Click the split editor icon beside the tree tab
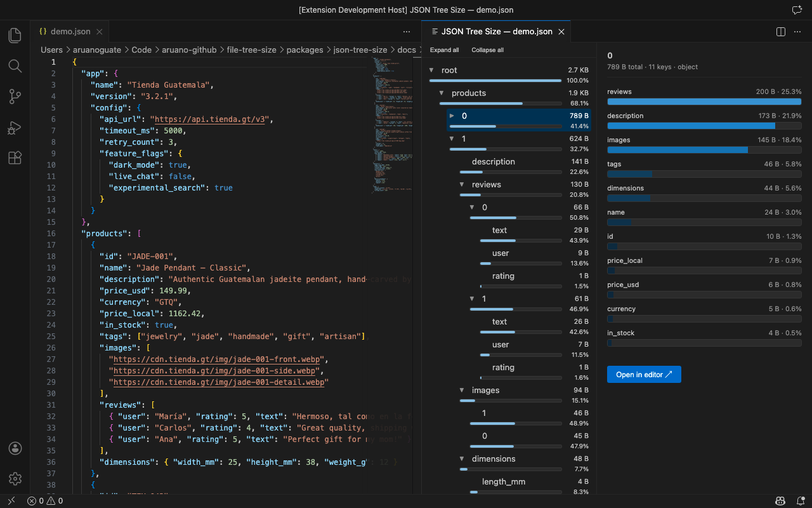The width and height of the screenshot is (812, 508). (x=781, y=32)
